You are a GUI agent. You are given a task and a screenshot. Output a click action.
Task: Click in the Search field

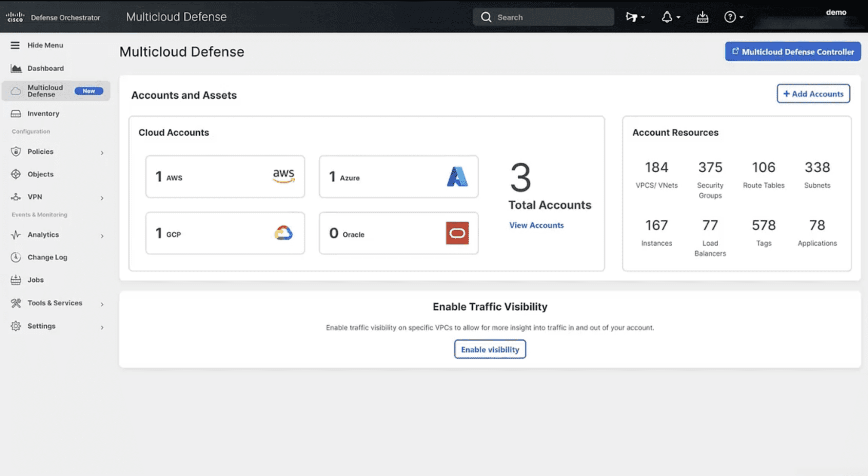click(543, 17)
